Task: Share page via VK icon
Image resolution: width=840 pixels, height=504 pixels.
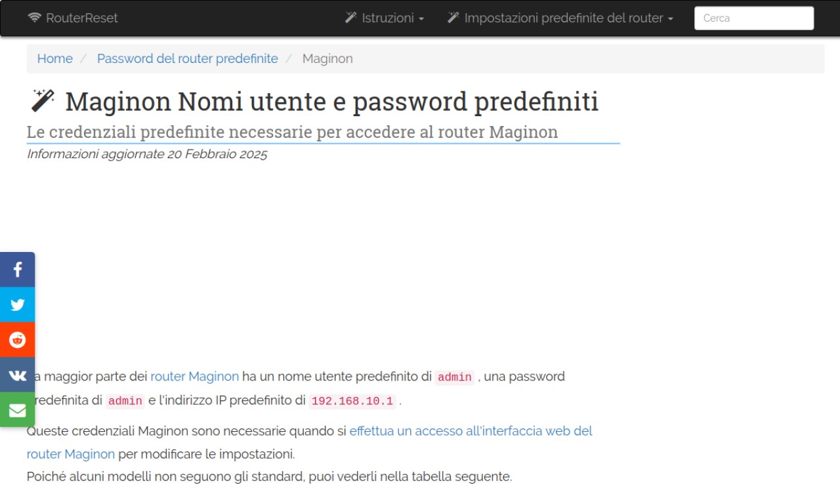Action: click(17, 375)
